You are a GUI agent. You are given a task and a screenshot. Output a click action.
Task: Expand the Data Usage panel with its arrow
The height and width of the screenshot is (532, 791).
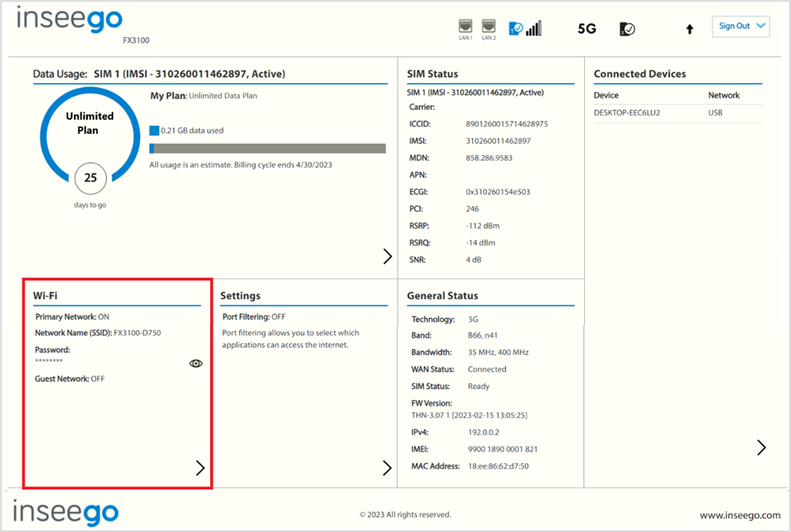click(x=388, y=256)
